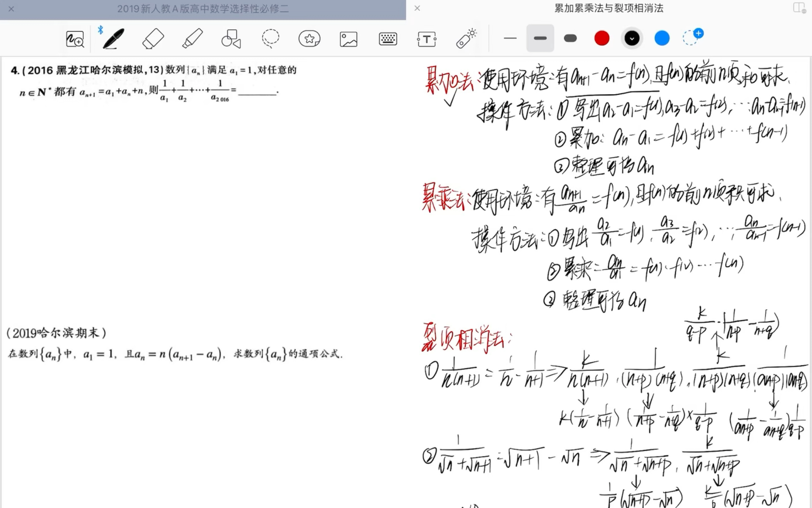This screenshot has width=812, height=508.
Task: Close the 累加累乘法与裂项相消法 tab
Action: (417, 8)
